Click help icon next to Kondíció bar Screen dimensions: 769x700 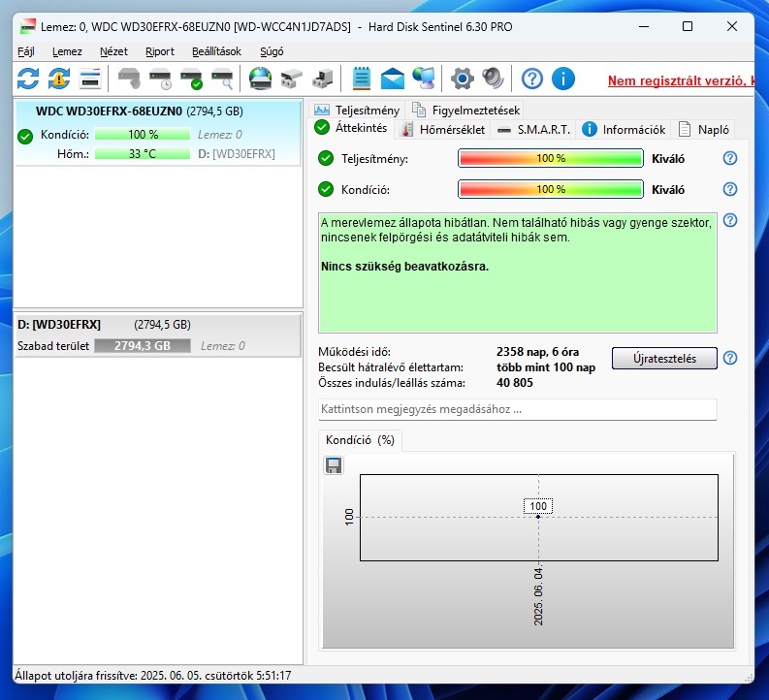(730, 189)
